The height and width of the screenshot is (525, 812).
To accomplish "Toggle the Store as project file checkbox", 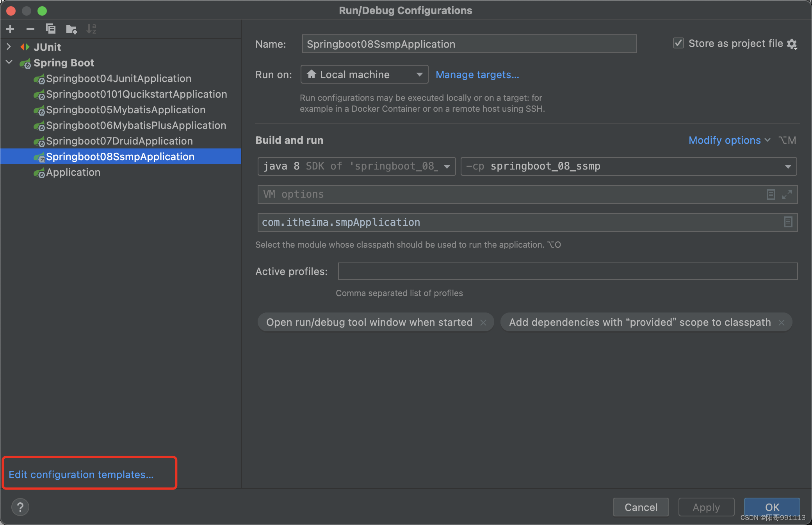I will 678,43.
